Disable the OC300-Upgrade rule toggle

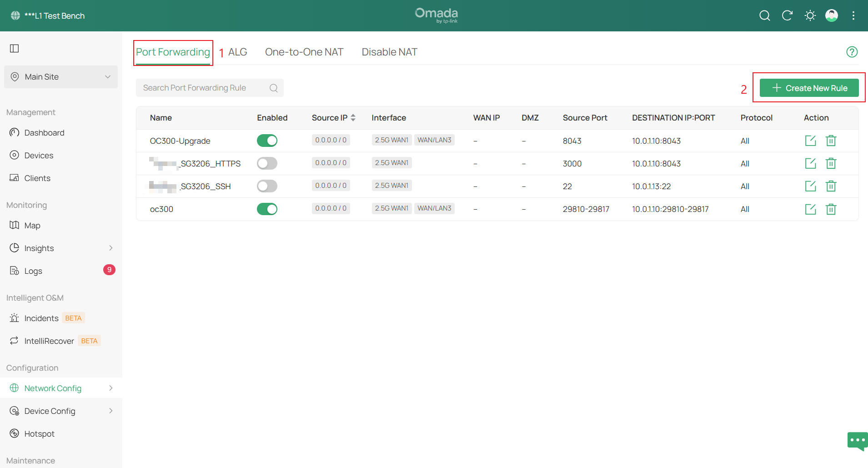point(267,141)
